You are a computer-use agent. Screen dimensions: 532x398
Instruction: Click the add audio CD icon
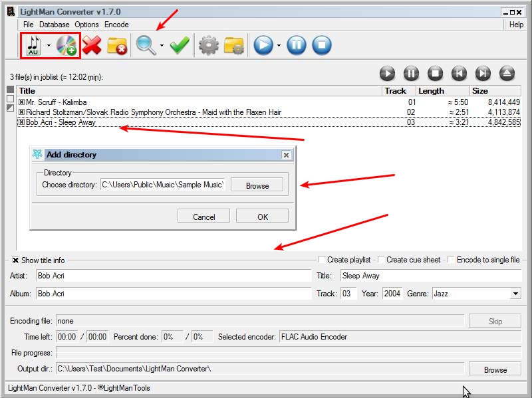click(66, 45)
